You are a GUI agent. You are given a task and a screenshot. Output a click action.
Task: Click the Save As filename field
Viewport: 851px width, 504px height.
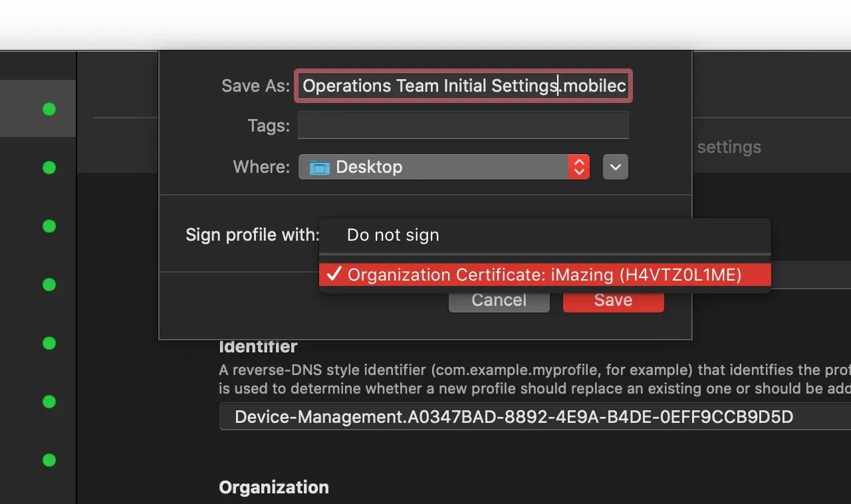tap(463, 86)
